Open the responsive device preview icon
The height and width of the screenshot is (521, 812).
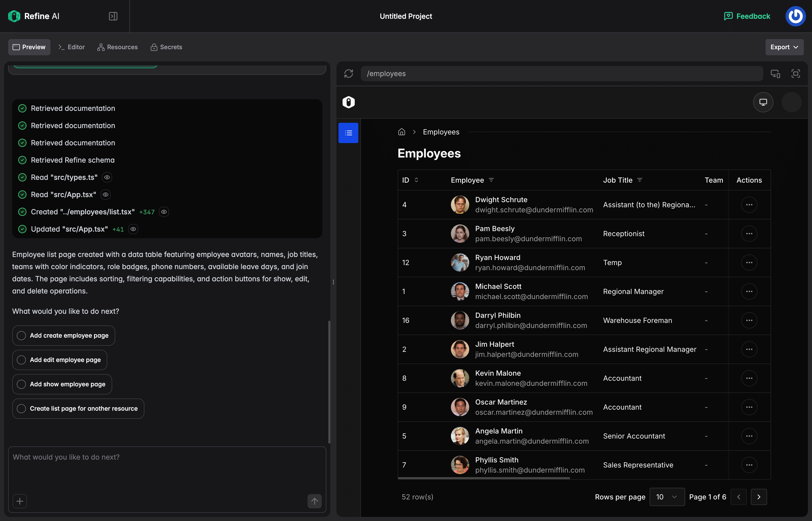[775, 73]
